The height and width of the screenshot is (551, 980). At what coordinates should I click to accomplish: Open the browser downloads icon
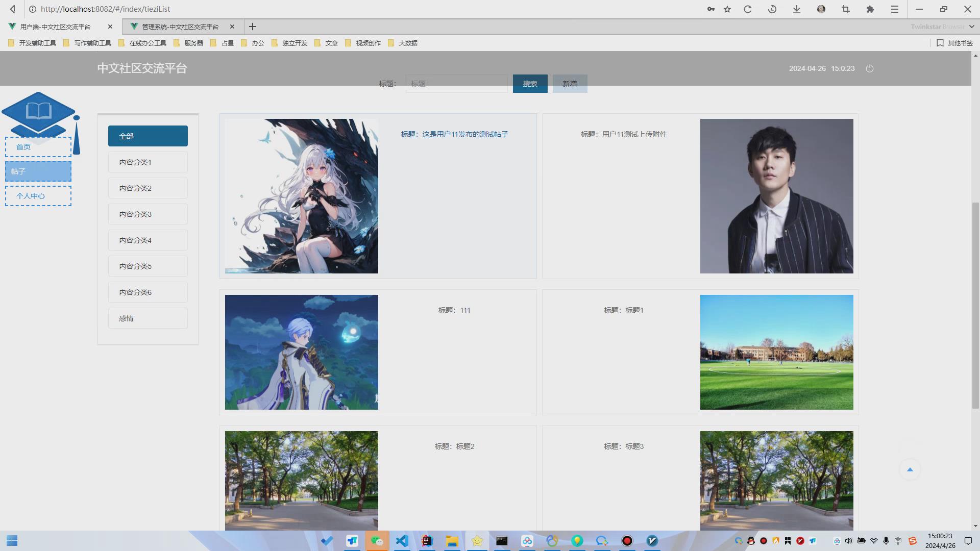797,9
